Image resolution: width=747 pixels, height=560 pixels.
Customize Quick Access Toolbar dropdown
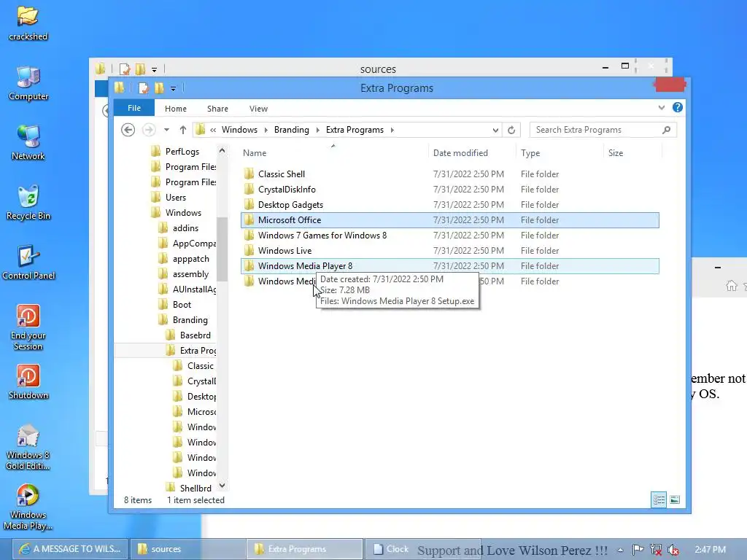tap(173, 88)
